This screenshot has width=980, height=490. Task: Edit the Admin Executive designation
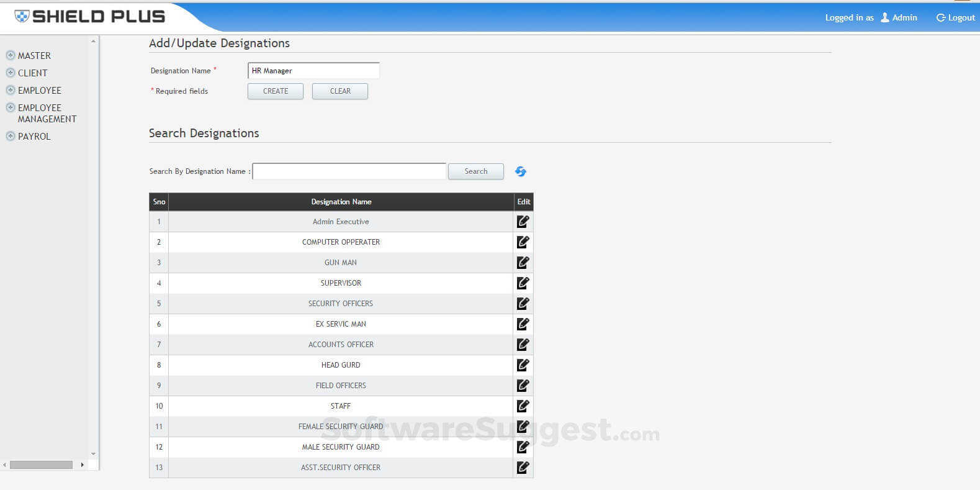pos(523,221)
